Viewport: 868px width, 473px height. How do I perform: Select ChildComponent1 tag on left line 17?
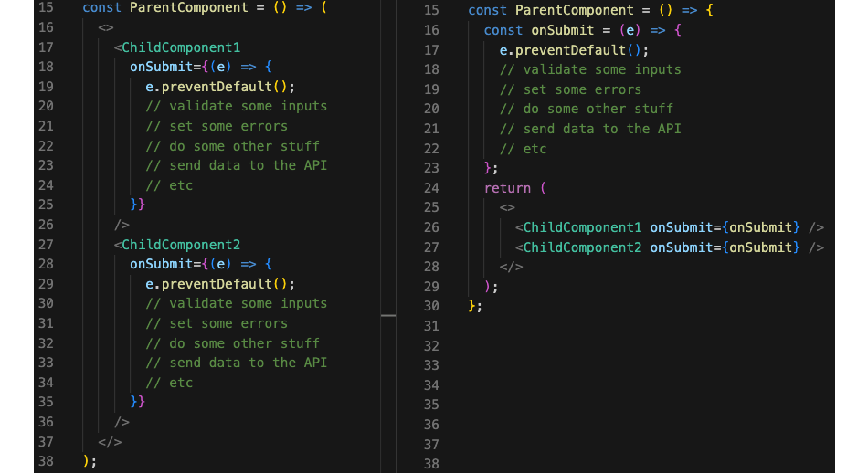tap(181, 47)
